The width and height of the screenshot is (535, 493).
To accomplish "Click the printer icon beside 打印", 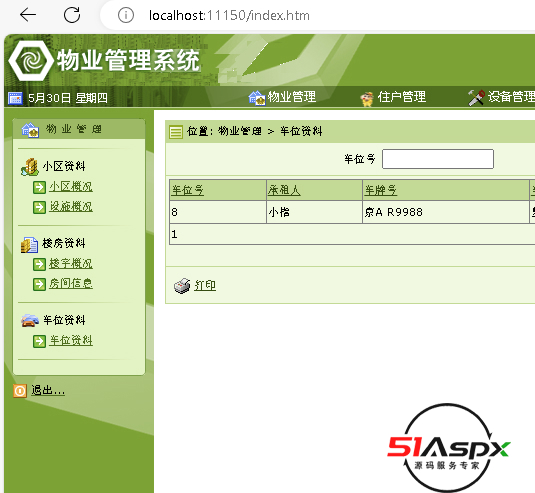I will click(x=182, y=286).
